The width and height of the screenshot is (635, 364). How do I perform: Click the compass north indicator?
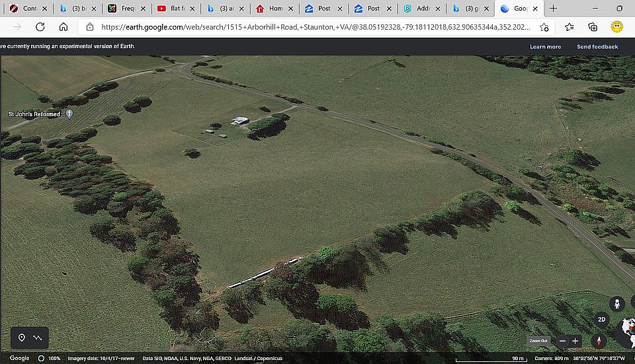[x=600, y=341]
